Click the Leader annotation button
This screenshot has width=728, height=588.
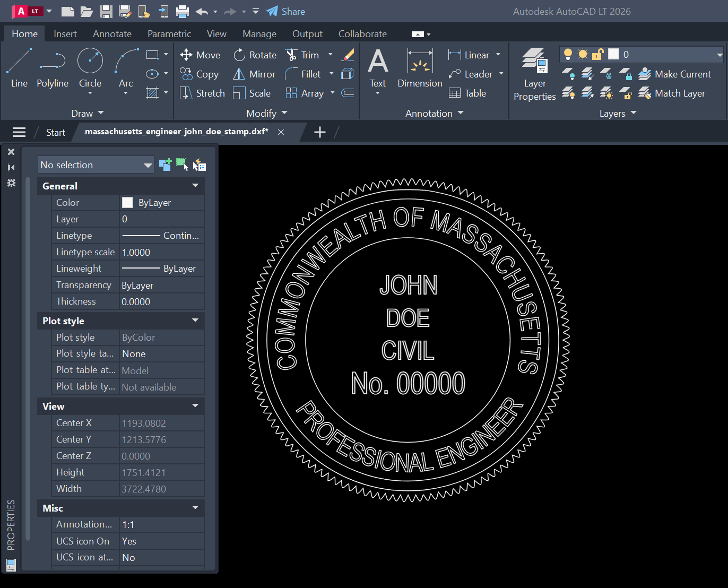click(x=470, y=74)
